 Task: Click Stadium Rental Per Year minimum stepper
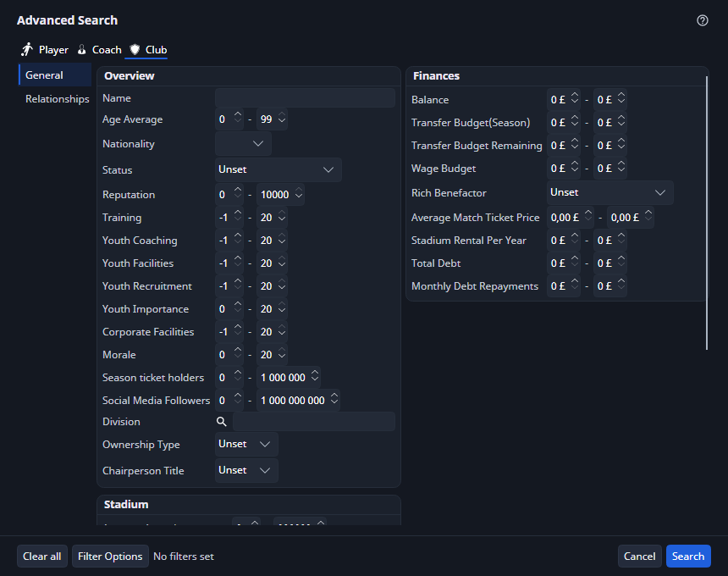pyautogui.click(x=564, y=241)
